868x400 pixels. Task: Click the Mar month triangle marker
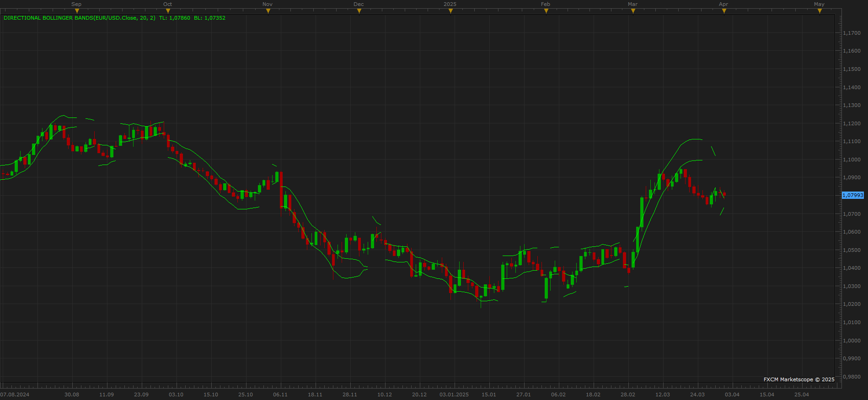coord(633,11)
